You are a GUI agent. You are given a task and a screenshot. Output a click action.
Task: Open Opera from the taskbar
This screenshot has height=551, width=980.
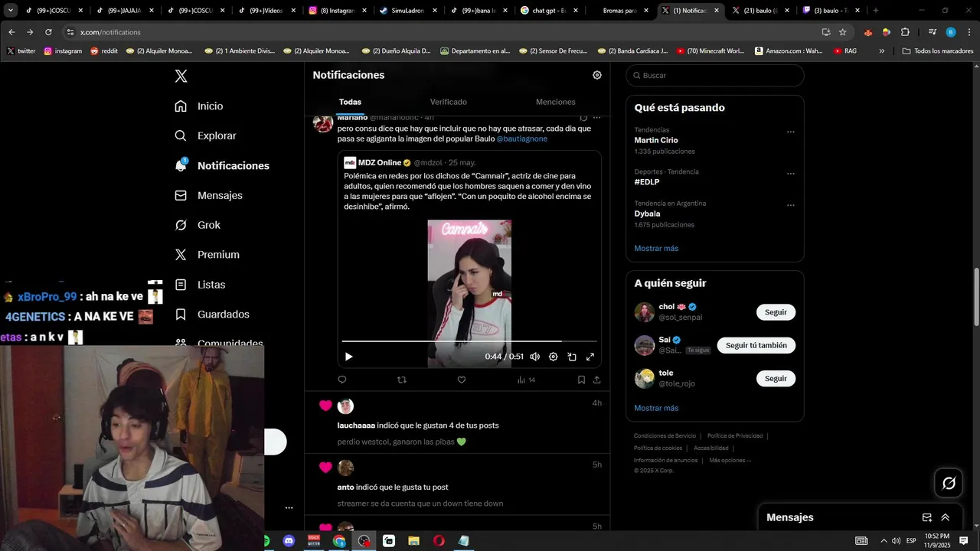point(439,541)
